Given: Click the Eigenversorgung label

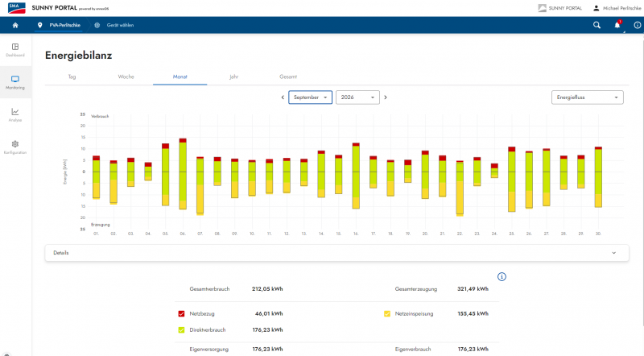Looking at the screenshot, I should coord(208,349).
